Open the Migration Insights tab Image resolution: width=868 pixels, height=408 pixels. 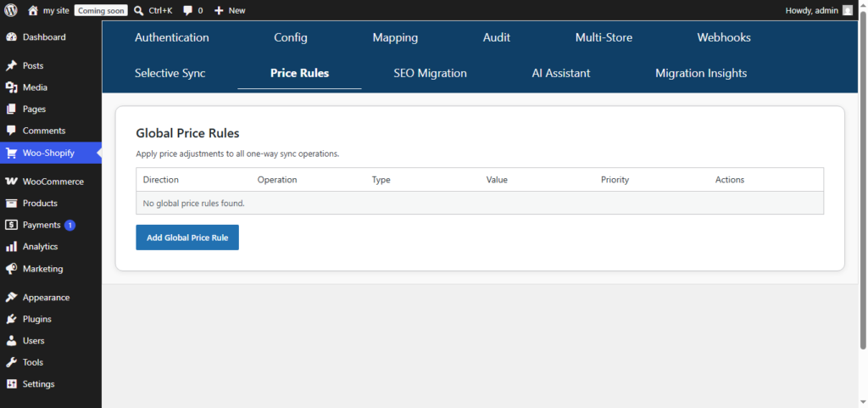click(x=701, y=73)
